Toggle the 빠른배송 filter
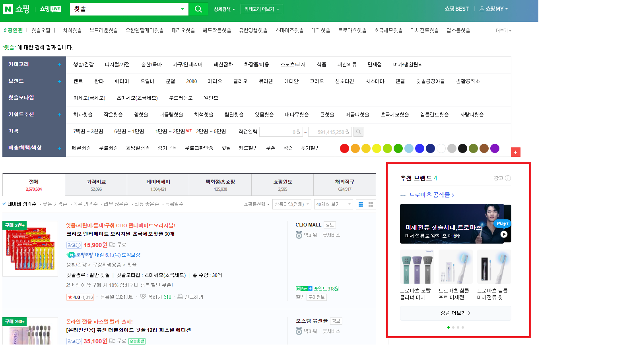The height and width of the screenshot is (364, 633). pyautogui.click(x=82, y=148)
